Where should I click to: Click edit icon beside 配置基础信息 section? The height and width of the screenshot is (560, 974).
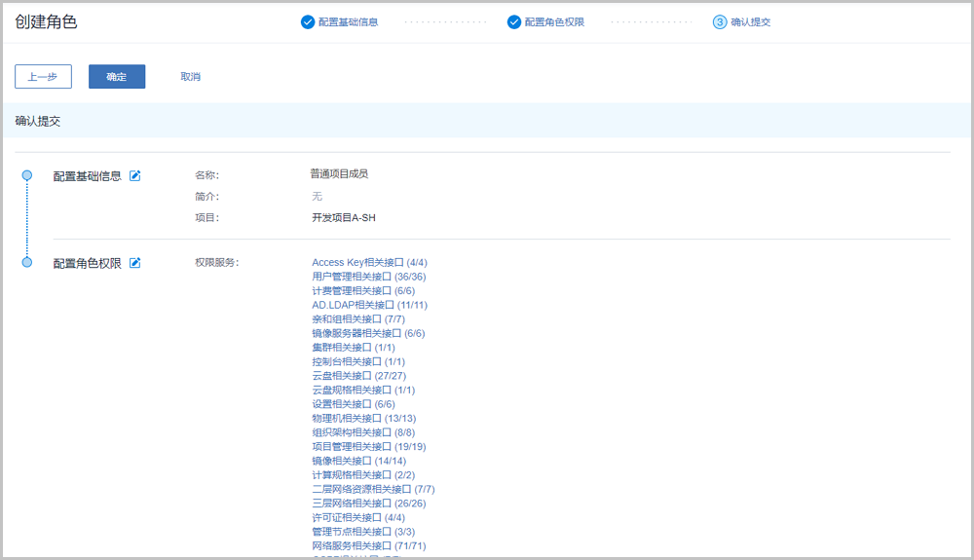[135, 176]
